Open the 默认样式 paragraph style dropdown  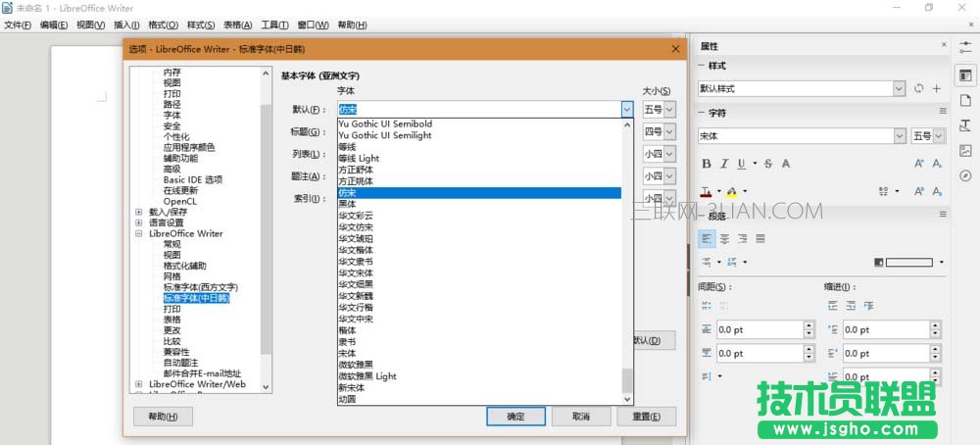pos(899,88)
